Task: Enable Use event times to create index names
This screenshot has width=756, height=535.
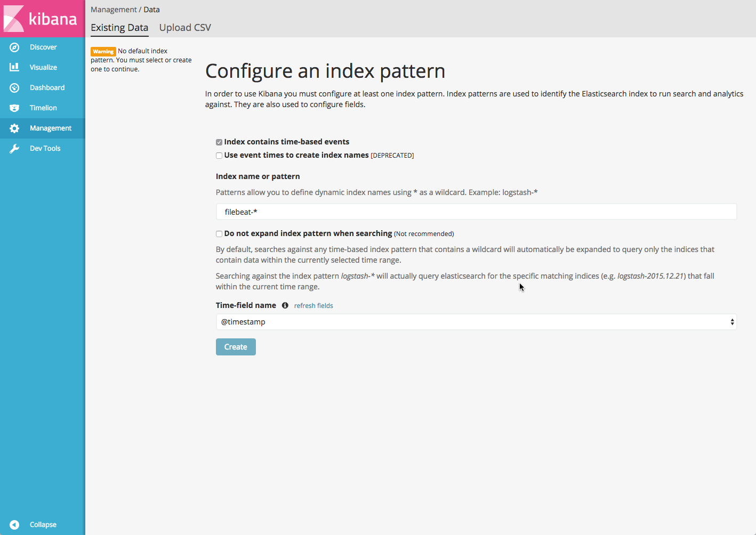Action: (219, 156)
